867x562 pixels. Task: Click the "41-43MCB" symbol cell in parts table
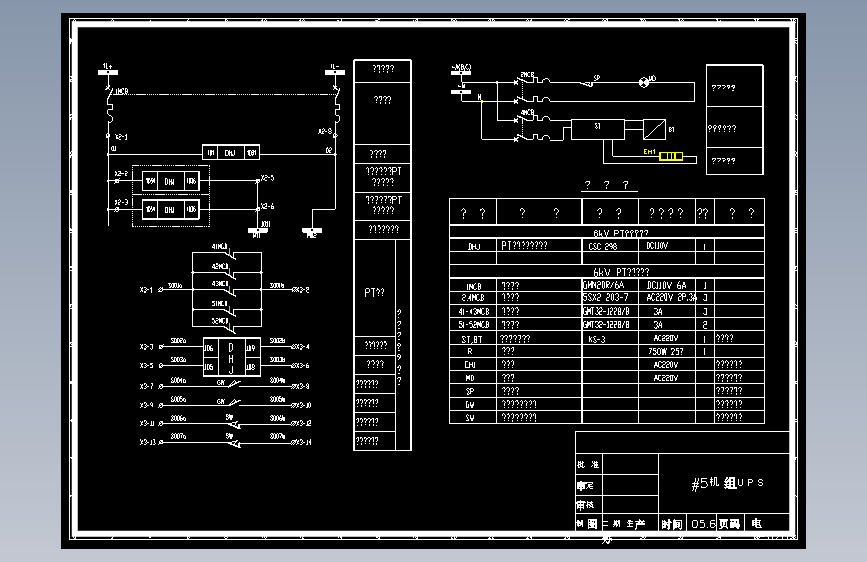473,311
